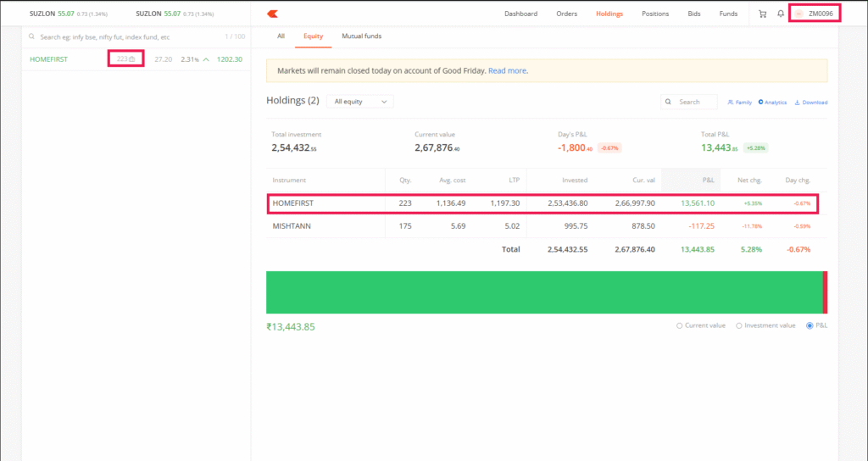Open the cart basket icon
Image resolution: width=868 pixels, height=461 pixels.
point(763,14)
